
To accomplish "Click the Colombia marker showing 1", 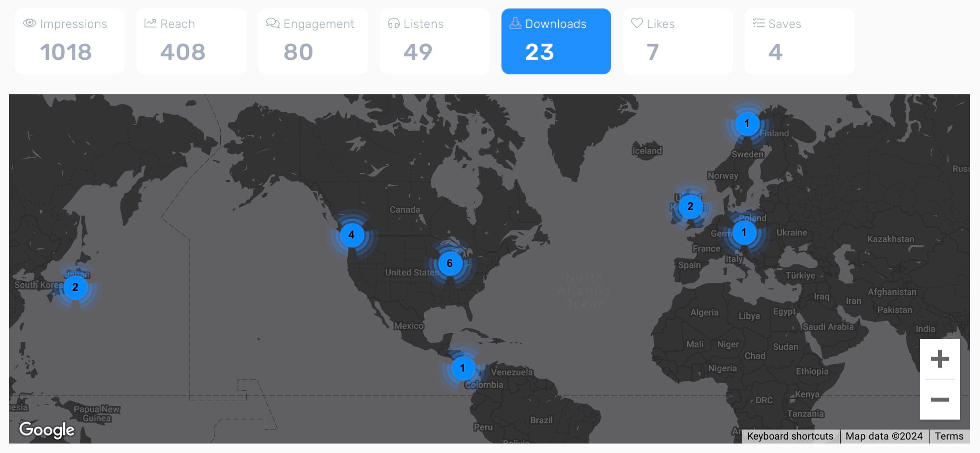I will 463,368.
